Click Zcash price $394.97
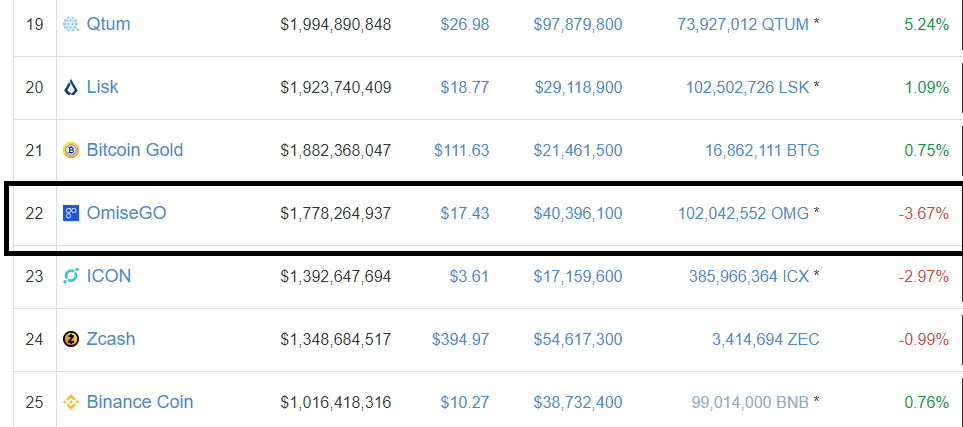 [461, 339]
